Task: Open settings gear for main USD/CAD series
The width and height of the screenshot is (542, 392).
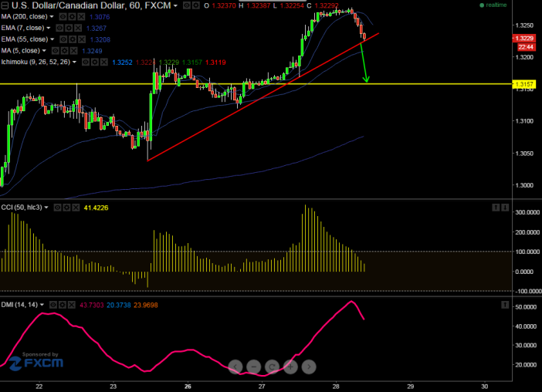Action: [x=195, y=5]
